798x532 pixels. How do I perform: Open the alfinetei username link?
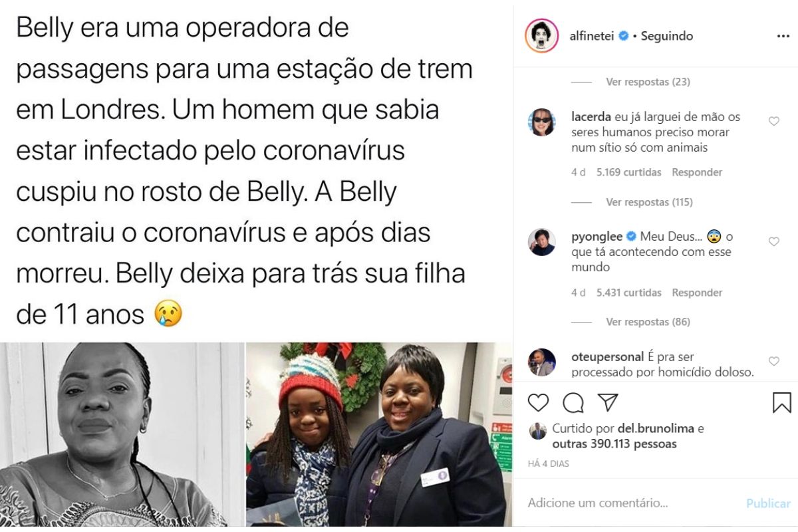pyautogui.click(x=593, y=36)
